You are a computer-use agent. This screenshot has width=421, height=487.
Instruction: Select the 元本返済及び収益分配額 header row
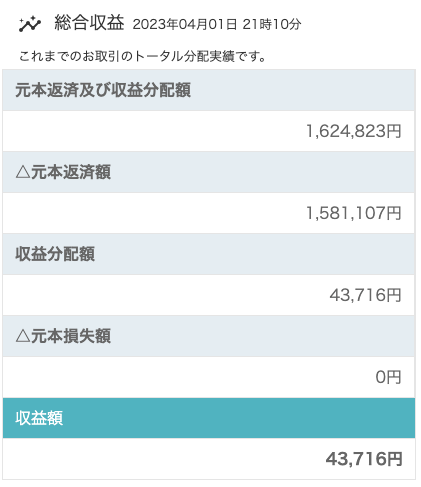tap(209, 90)
